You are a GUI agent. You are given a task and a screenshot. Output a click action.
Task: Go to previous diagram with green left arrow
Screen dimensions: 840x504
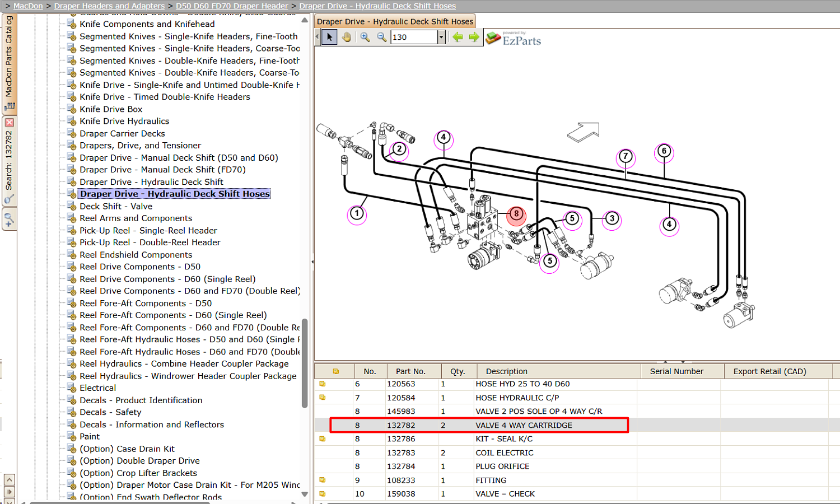(x=458, y=37)
